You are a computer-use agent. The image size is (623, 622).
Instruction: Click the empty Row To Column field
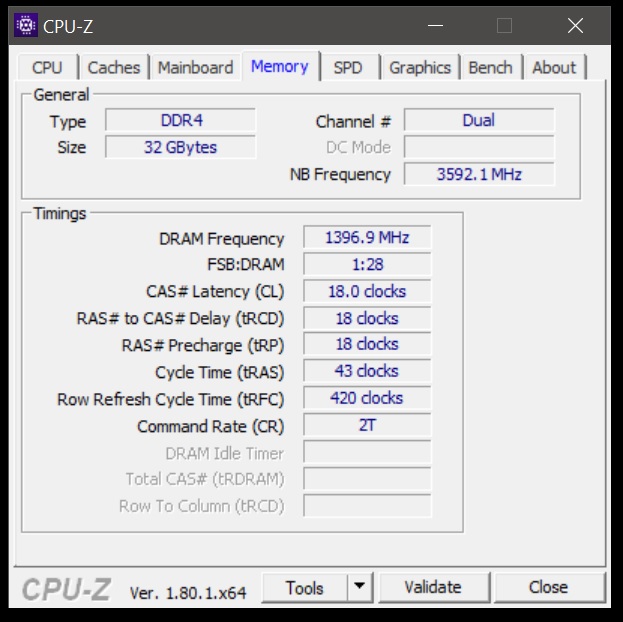coord(367,506)
